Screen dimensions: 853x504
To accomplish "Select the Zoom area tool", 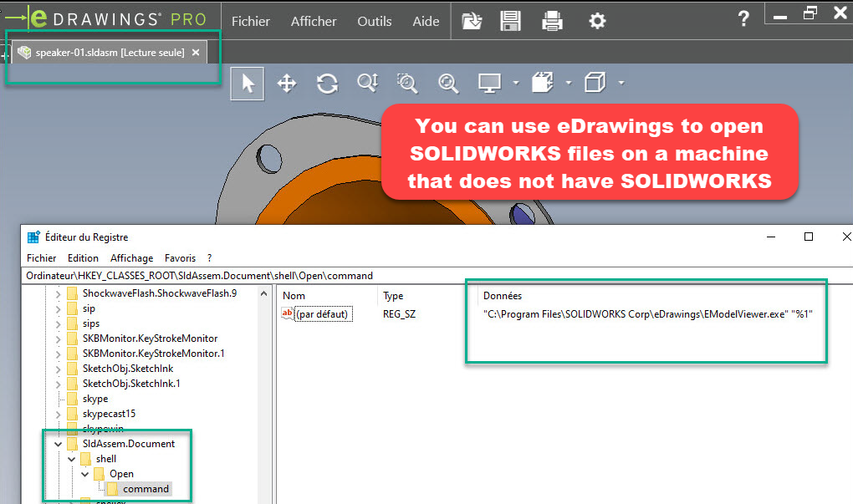I will coord(408,83).
